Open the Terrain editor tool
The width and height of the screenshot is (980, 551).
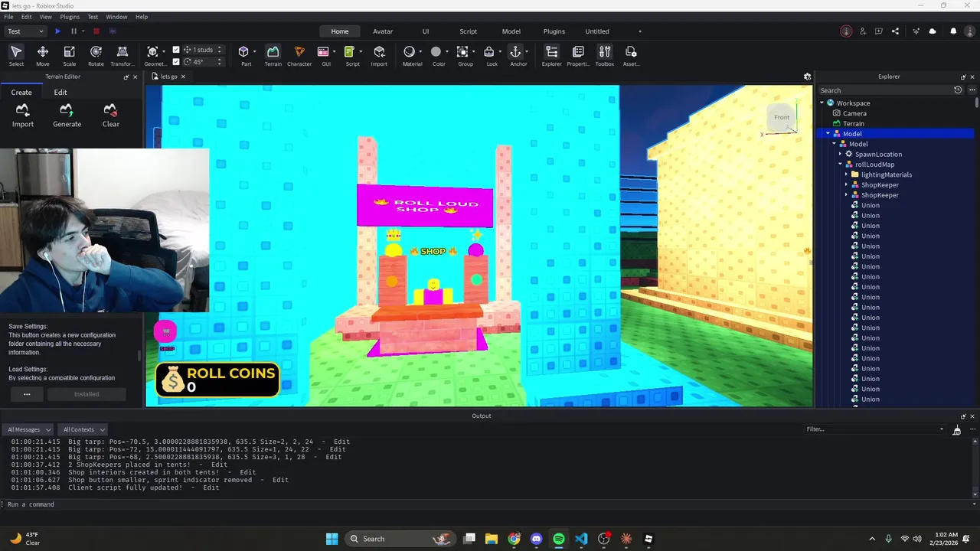click(273, 55)
